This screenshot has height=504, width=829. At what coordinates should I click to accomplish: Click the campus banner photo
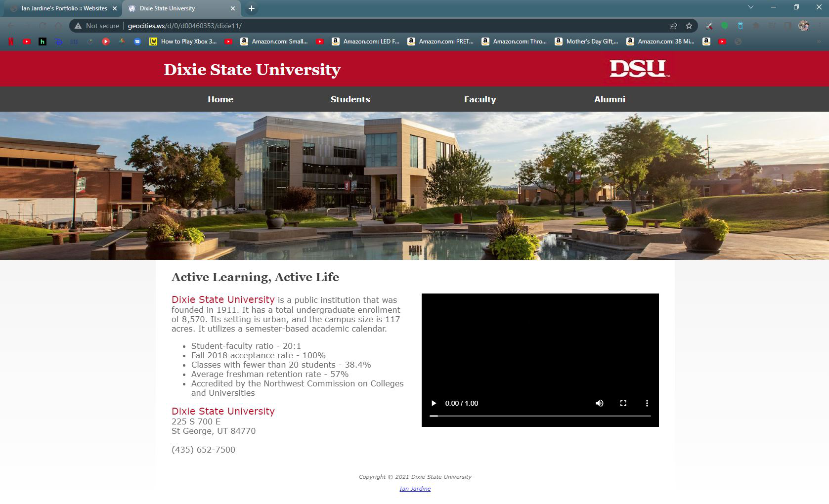tap(414, 186)
